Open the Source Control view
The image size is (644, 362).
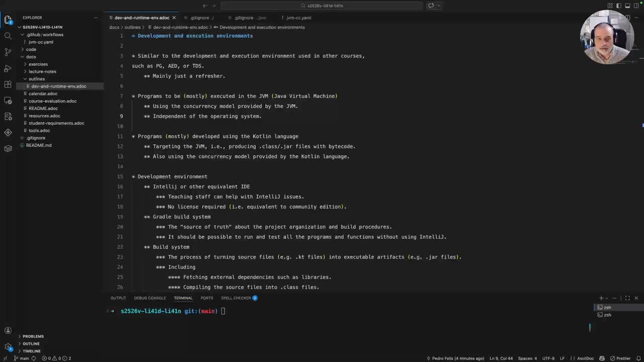[x=8, y=52]
